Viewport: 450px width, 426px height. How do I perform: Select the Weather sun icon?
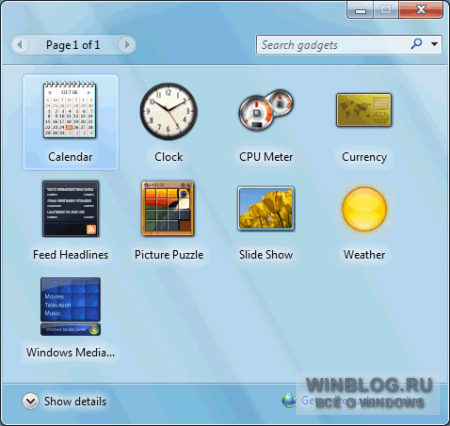click(x=364, y=209)
